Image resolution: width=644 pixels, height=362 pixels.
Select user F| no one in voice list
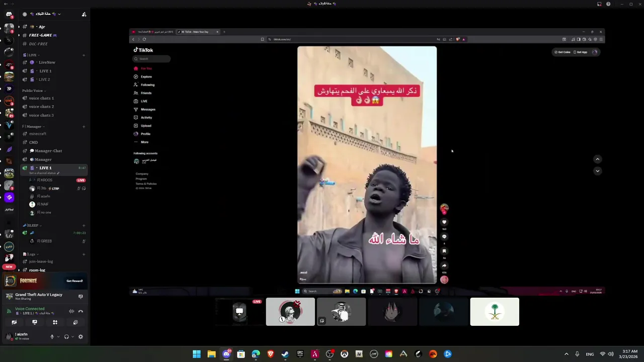[57, 213]
